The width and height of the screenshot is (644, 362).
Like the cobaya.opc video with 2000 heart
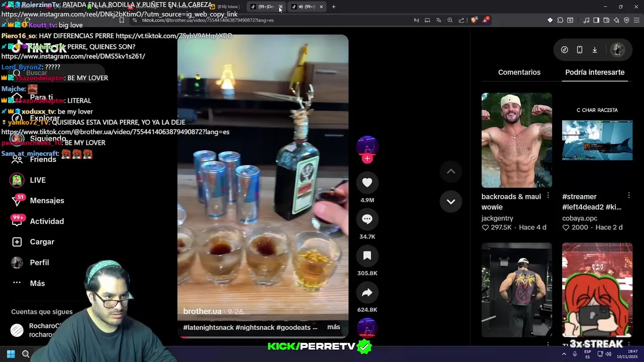click(x=566, y=228)
